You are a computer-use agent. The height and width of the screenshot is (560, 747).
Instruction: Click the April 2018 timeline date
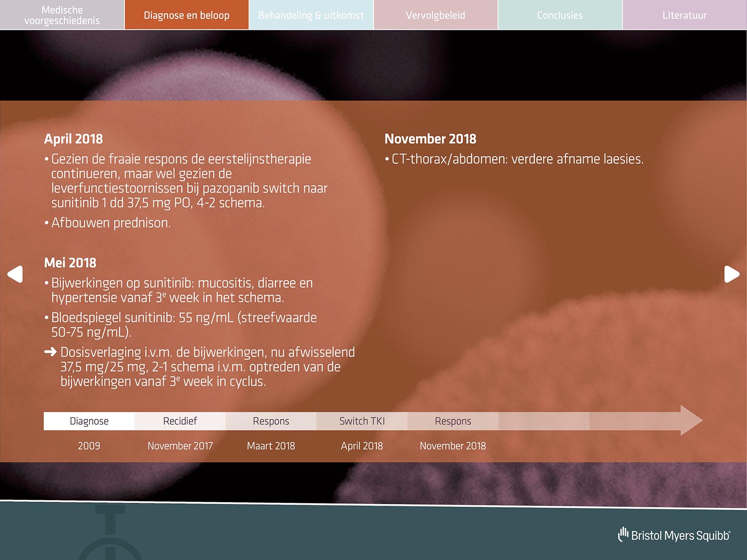[x=362, y=446]
